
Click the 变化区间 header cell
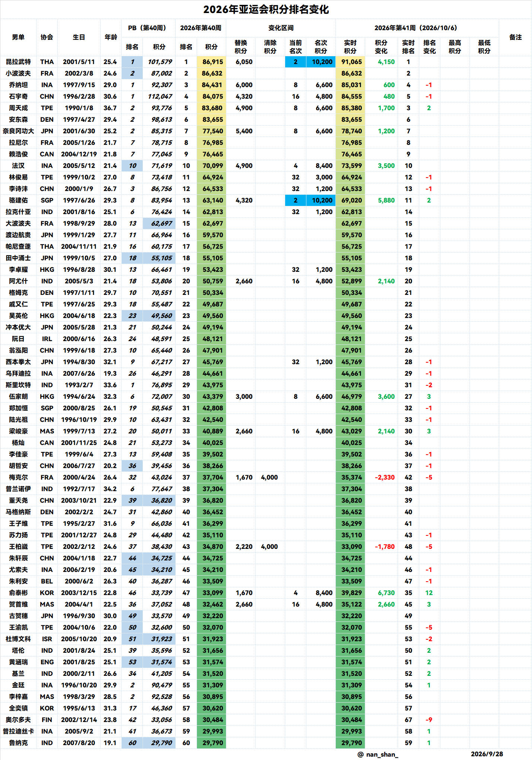pyautogui.click(x=281, y=28)
